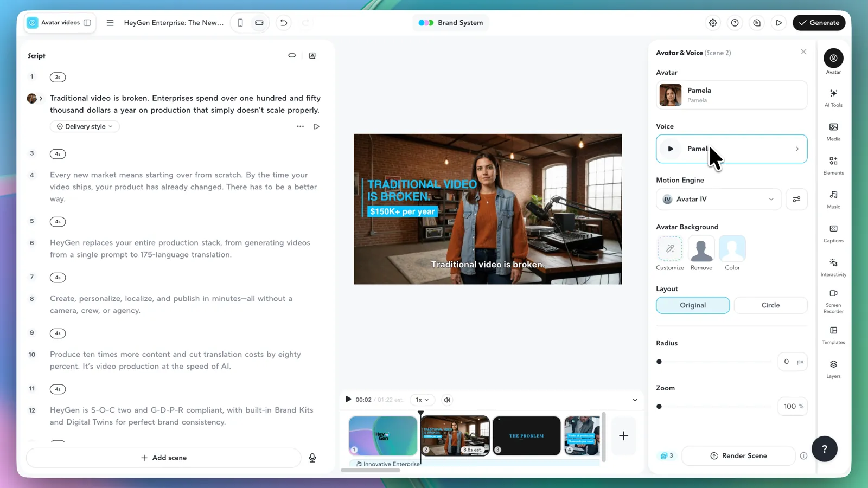Open the Interactivity panel

pos(833,267)
